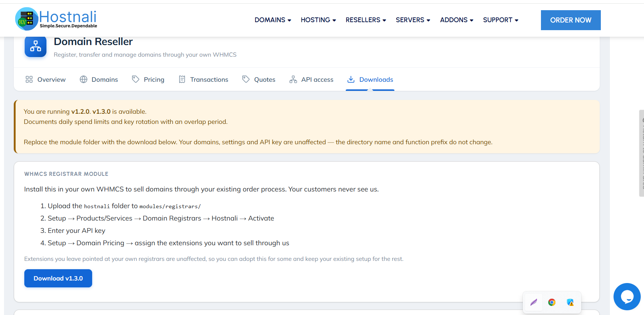Click the Download v1.3.0 button
This screenshot has width=644, height=315.
point(58,278)
